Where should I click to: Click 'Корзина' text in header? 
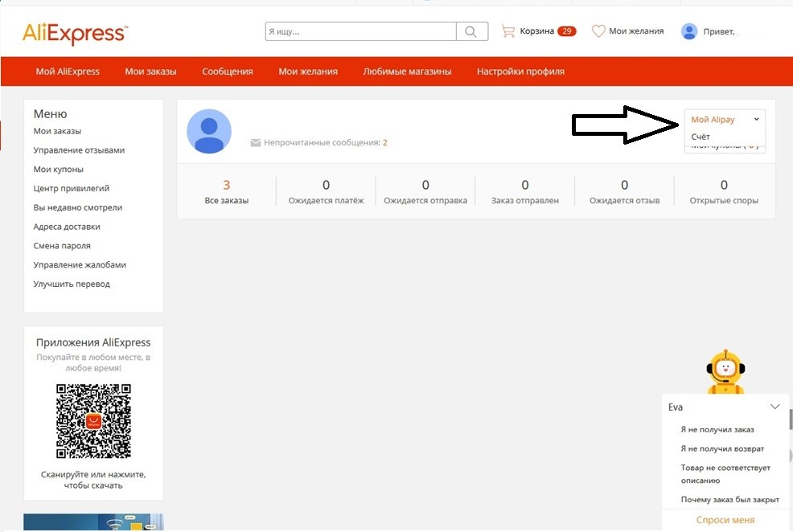click(536, 31)
